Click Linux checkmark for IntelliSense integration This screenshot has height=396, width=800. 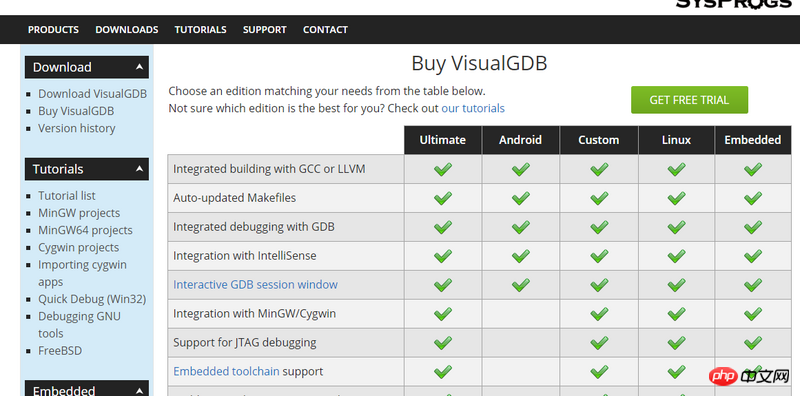pos(677,256)
